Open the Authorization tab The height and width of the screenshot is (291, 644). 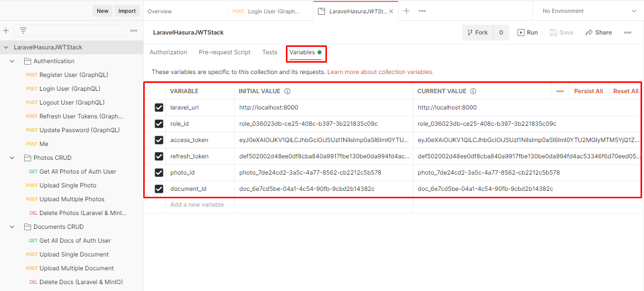tap(168, 52)
